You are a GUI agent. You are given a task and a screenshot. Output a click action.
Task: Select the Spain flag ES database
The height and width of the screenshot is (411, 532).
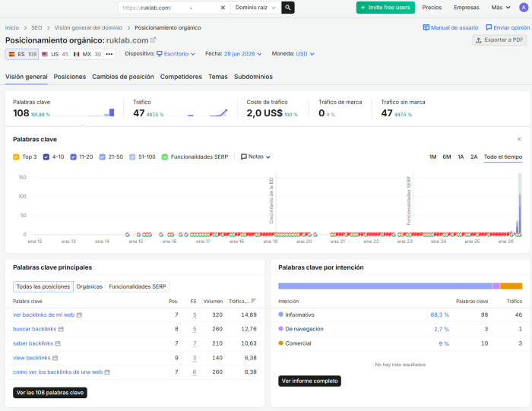pos(22,54)
